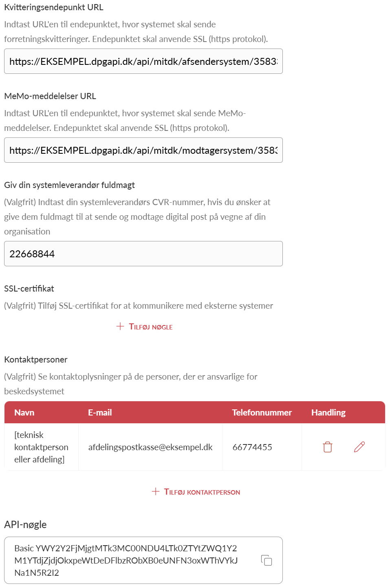Viewport: 390px width, 588px height.
Task: Delete the contact person with trash icon
Action: 328,447
